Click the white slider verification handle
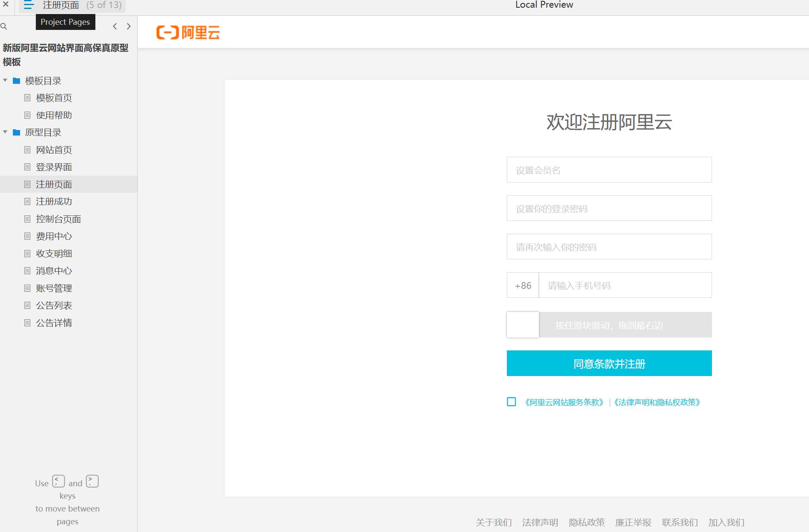The width and height of the screenshot is (809, 532). click(523, 325)
